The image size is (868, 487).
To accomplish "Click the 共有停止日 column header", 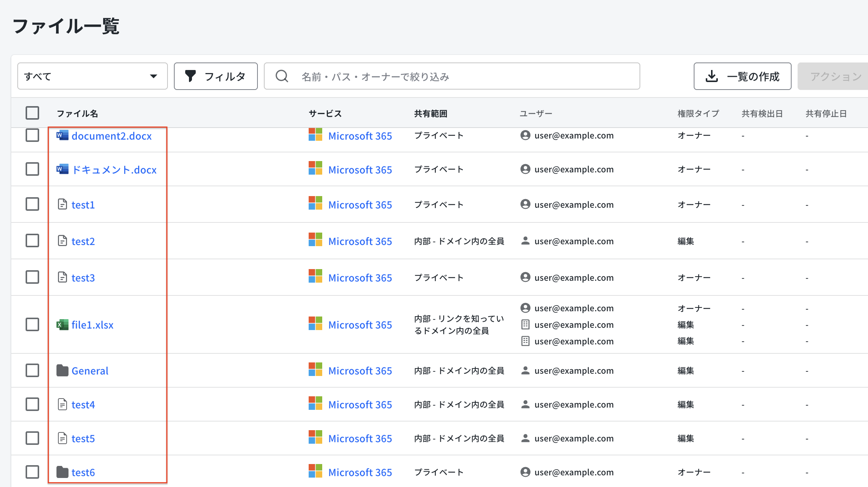I will point(826,113).
